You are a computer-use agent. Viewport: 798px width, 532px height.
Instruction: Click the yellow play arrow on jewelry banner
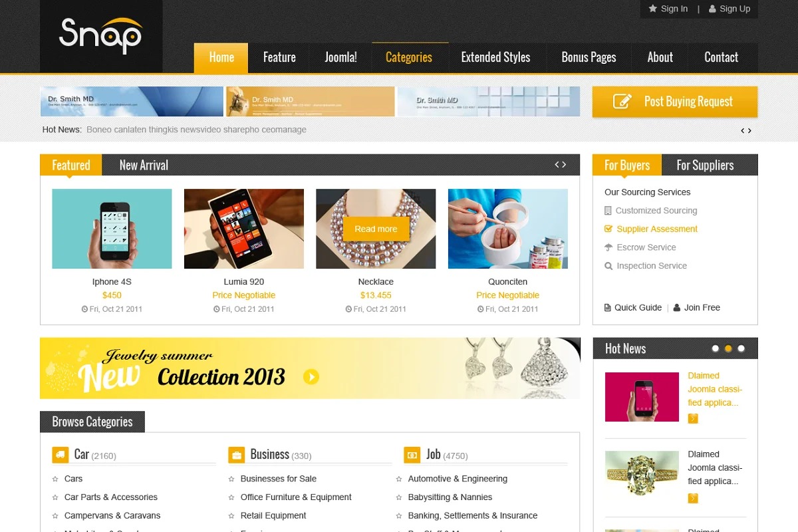coord(311,377)
